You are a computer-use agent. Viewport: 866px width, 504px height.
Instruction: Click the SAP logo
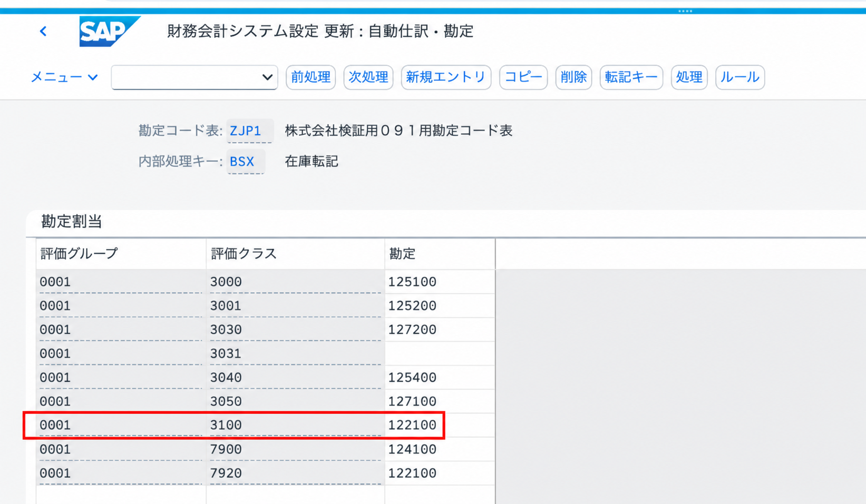[x=109, y=32]
